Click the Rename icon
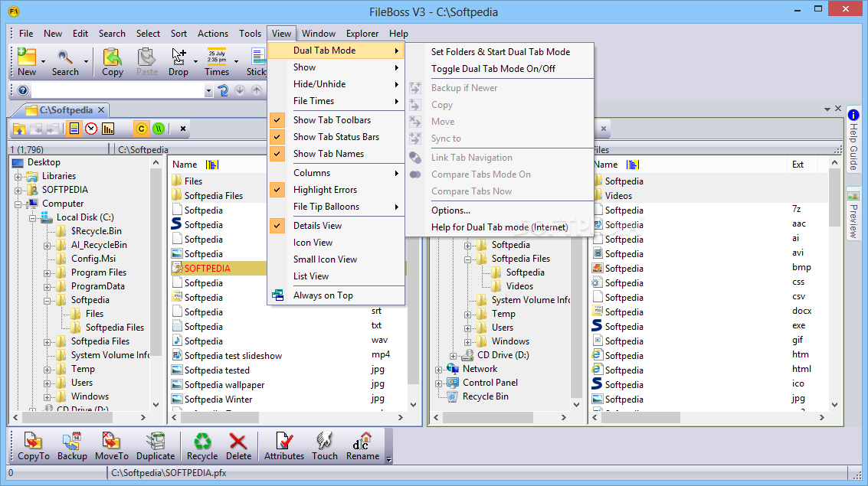This screenshot has height=486, width=868. [362, 447]
